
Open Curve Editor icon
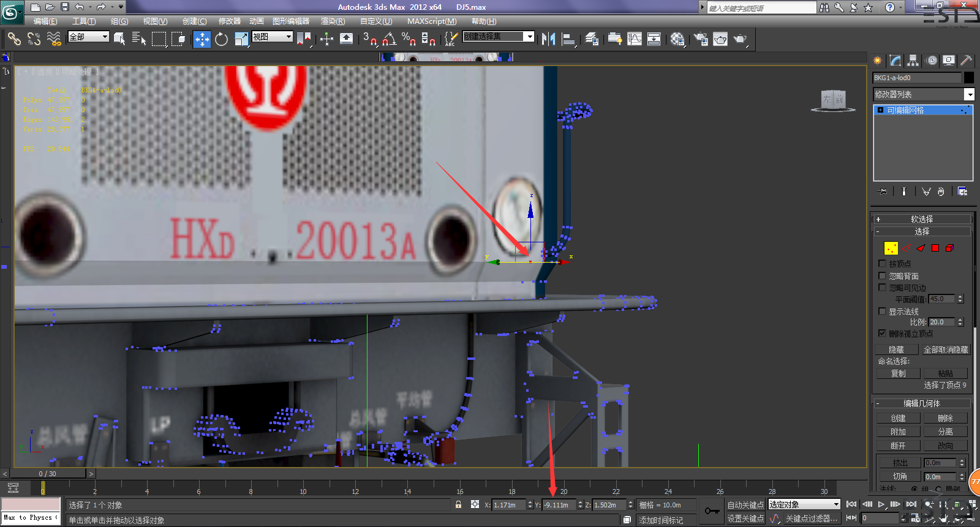click(635, 39)
